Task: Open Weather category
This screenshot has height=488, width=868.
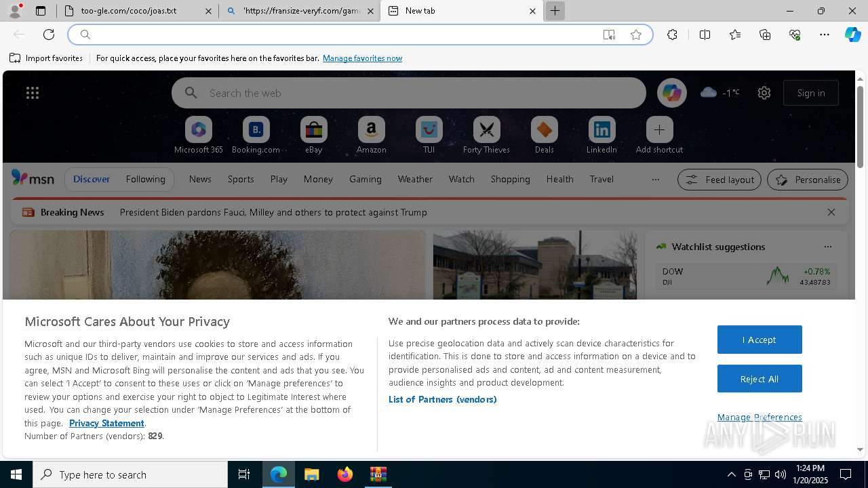Action: click(415, 179)
